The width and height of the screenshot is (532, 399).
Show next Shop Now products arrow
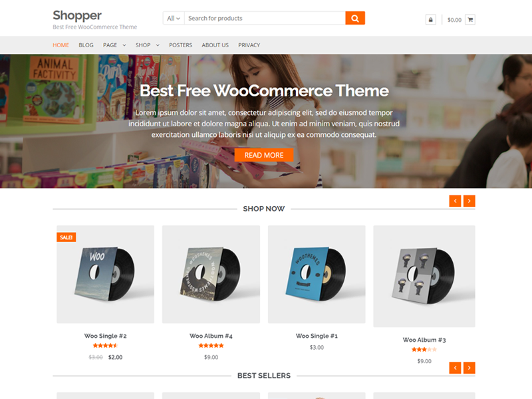(x=469, y=201)
